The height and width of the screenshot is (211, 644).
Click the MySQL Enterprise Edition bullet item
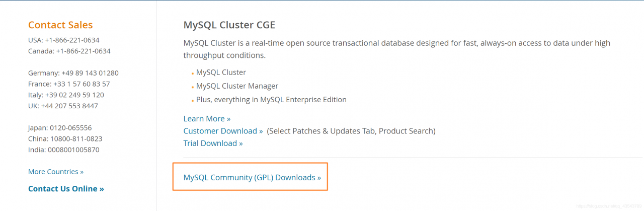click(271, 100)
